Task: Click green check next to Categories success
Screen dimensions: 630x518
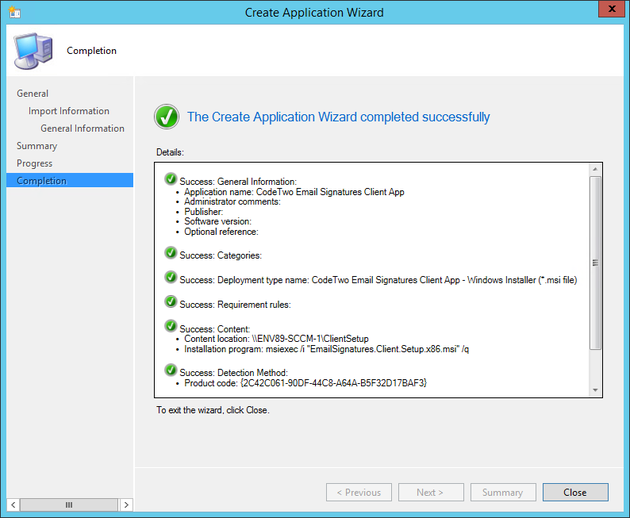Action: point(171,253)
